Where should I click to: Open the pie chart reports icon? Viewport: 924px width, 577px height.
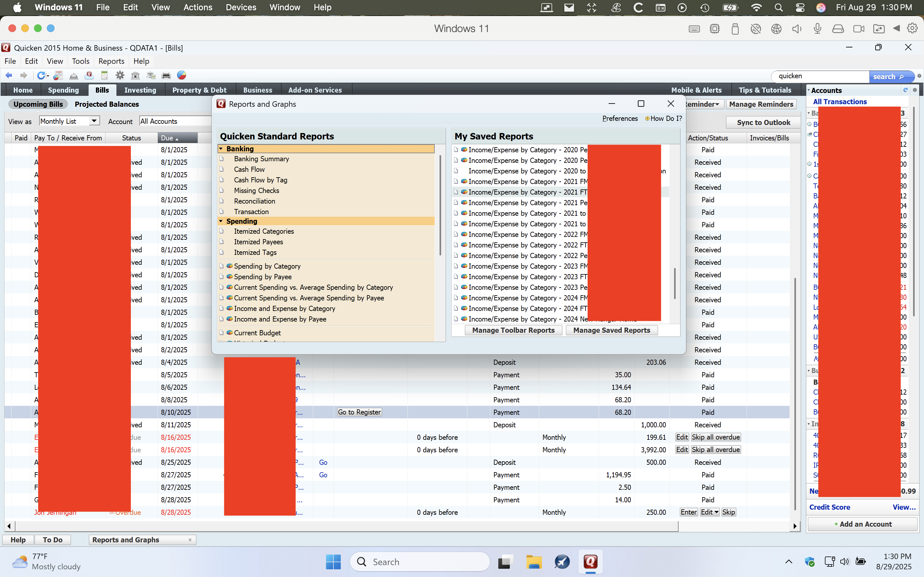pos(182,76)
